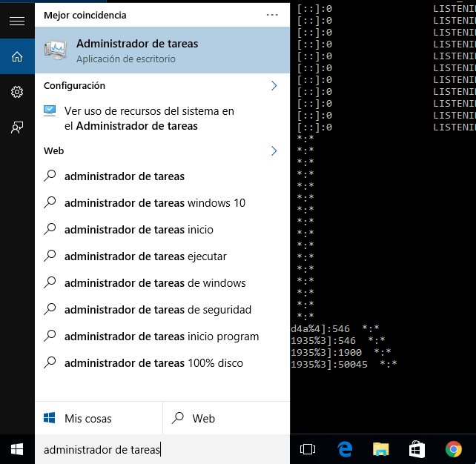Launch Google Chrome from taskbar
Image resolution: width=476 pixels, height=464 pixels.
(454, 449)
